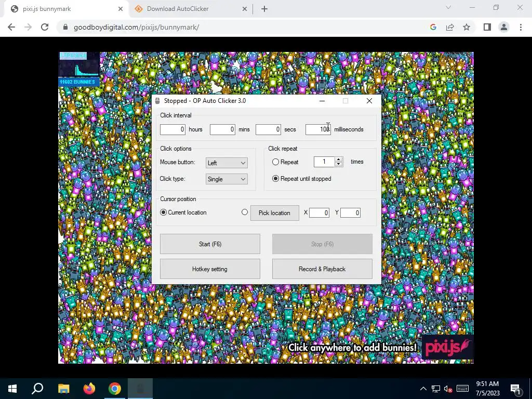Viewport: 532px width, 399px height.
Task: Decrease repeat count with down arrow
Action: pos(338,164)
